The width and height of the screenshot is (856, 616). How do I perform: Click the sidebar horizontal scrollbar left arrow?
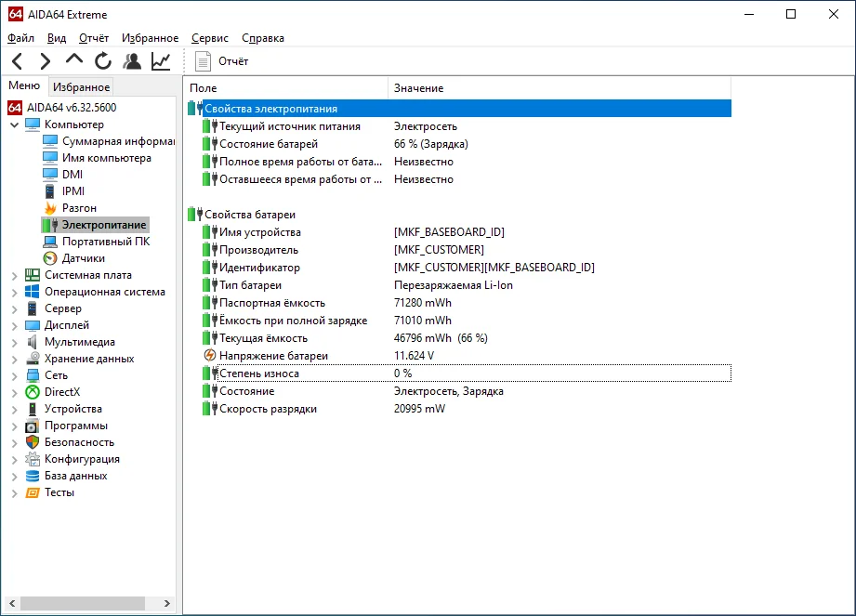[12, 603]
